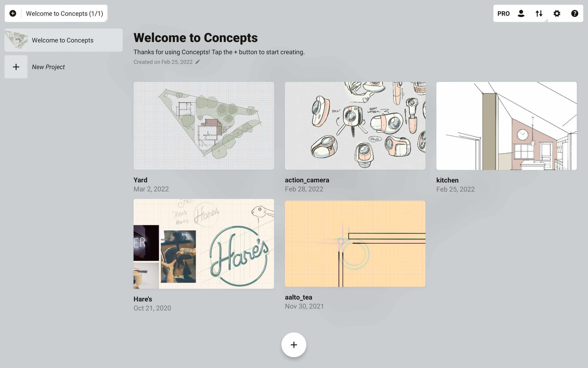Open the Yard drawing thumbnail
The width and height of the screenshot is (588, 368).
[204, 126]
